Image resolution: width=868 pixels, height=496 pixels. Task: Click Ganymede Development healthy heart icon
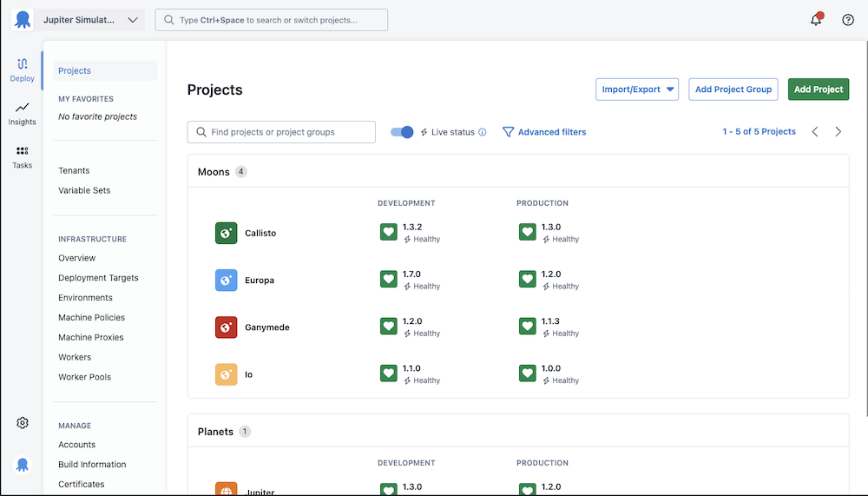389,326
